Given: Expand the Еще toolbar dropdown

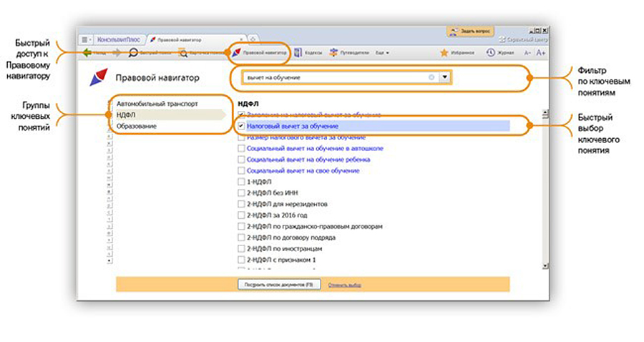Looking at the screenshot, I should [381, 53].
